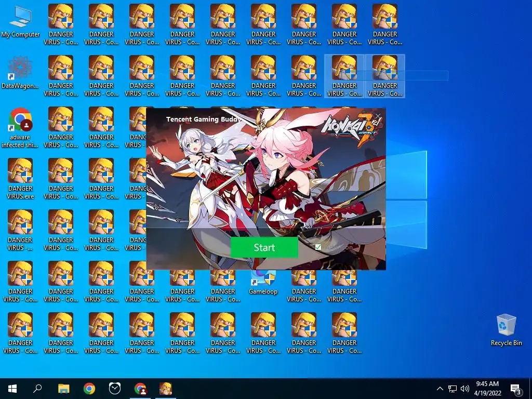Click the green Start button in installer
This screenshot has height=399, width=532.
[x=264, y=247]
